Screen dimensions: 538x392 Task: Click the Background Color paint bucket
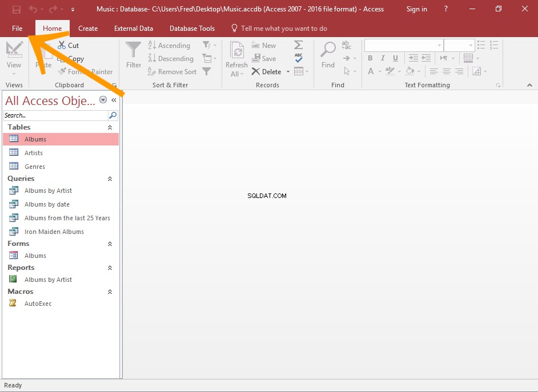point(409,71)
